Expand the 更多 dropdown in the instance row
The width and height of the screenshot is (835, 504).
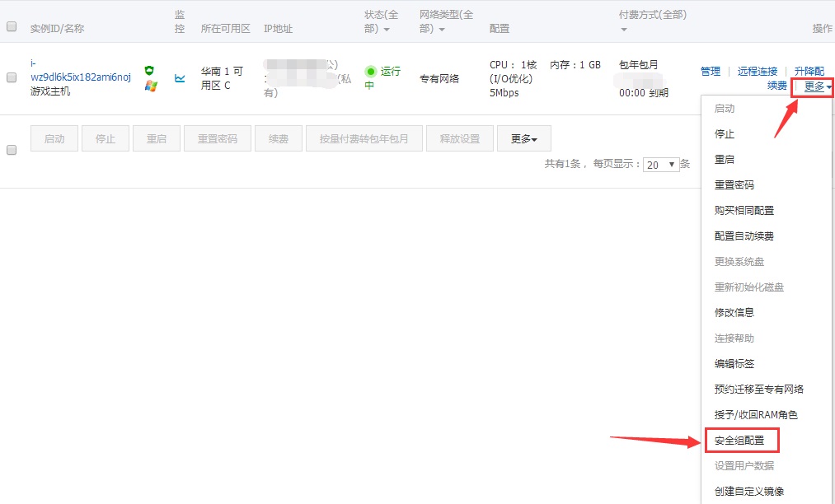click(818, 86)
